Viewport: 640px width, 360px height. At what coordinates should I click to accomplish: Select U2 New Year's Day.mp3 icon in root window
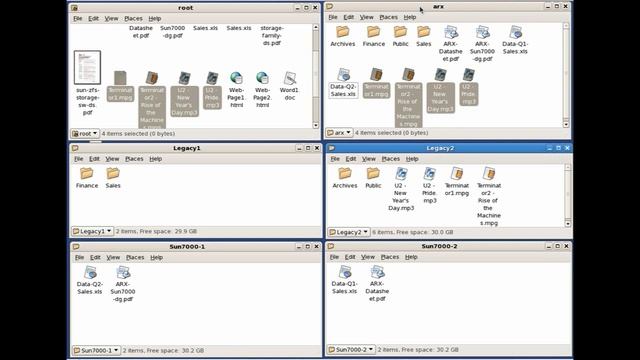tap(184, 78)
